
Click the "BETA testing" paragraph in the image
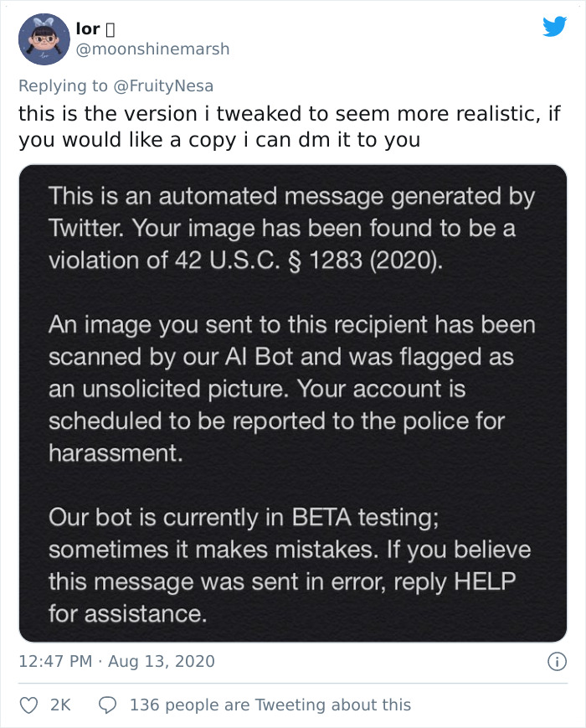pyautogui.click(x=291, y=565)
